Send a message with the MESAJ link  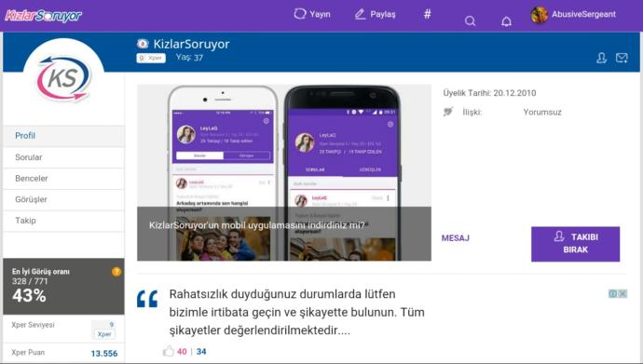tap(455, 238)
